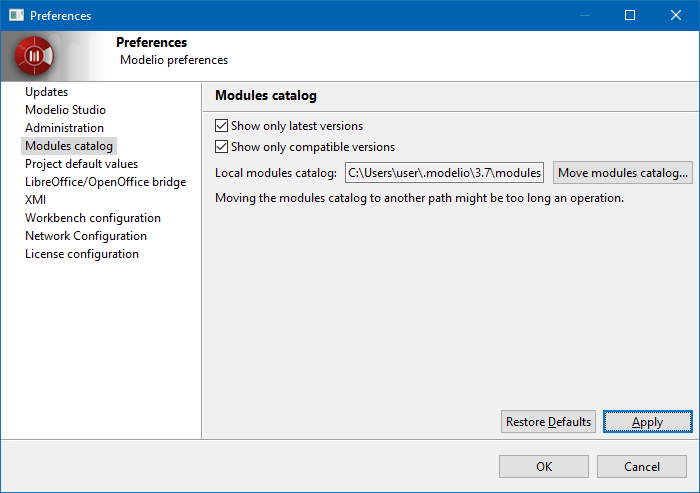This screenshot has width=700, height=493.
Task: Click Restore Defaults button
Action: [x=548, y=422]
